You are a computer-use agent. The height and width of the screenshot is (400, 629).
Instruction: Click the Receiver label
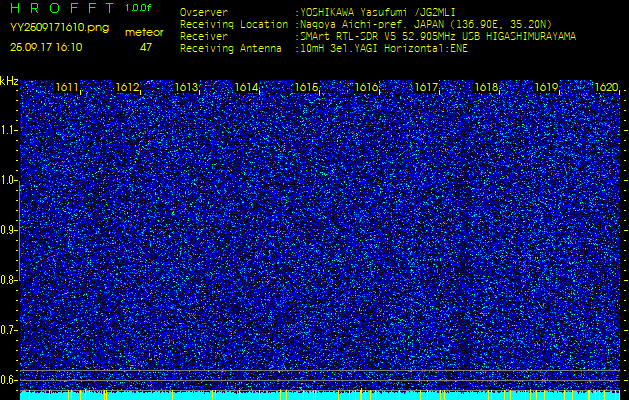(x=204, y=37)
